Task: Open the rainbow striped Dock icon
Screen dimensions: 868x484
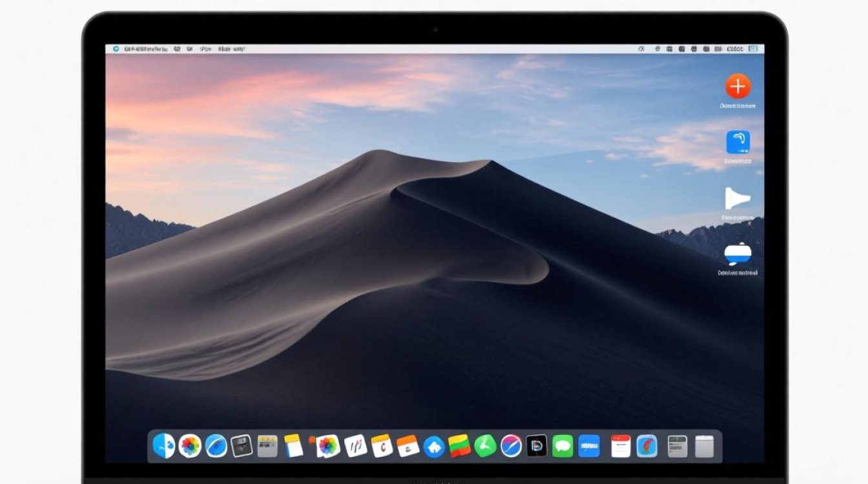Action: [x=460, y=446]
